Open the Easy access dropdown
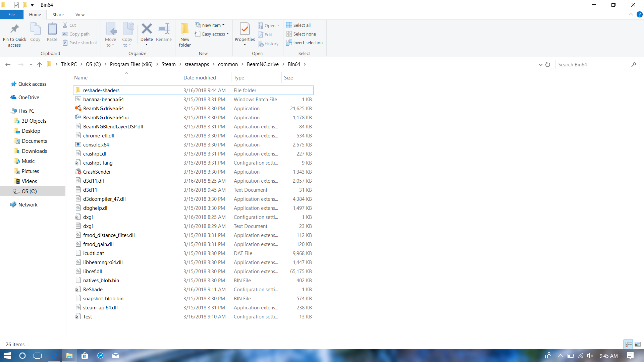The image size is (644, 362). click(212, 34)
